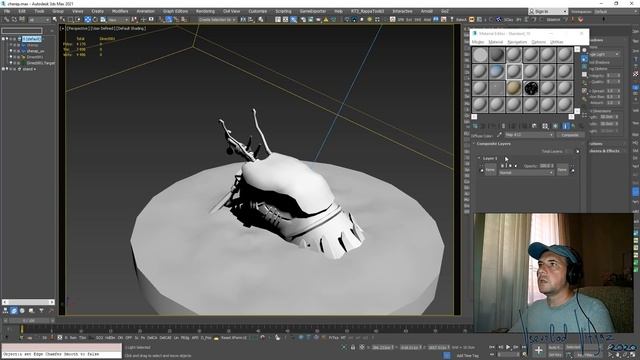Open Material Editor's Navigation menu
This screenshot has height=360, width=640.
pos(517,42)
